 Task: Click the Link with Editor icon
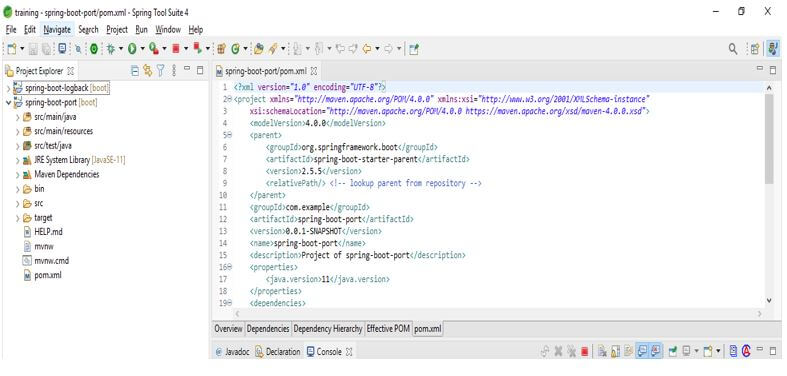click(148, 71)
